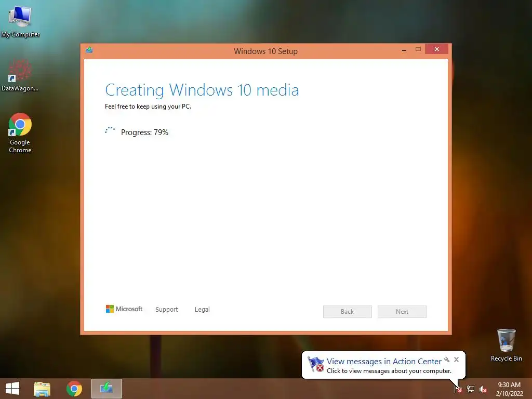Click the Action Center balloon flag icon
The height and width of the screenshot is (399, 532).
tap(315, 364)
